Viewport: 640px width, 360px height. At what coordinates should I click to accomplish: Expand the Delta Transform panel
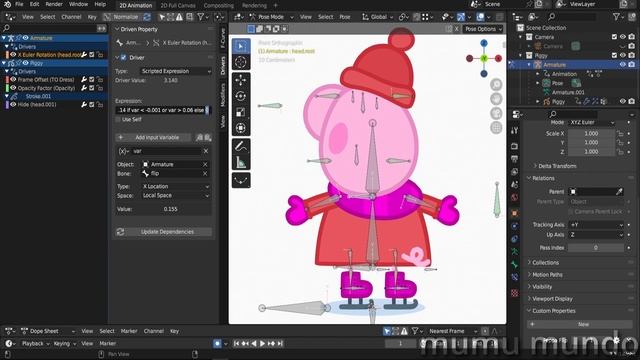point(557,166)
